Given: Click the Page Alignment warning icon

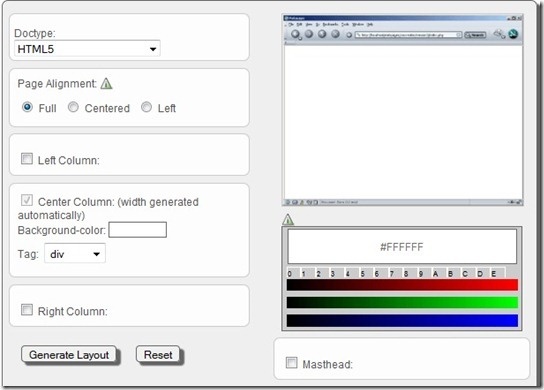Looking at the screenshot, I should click(106, 84).
